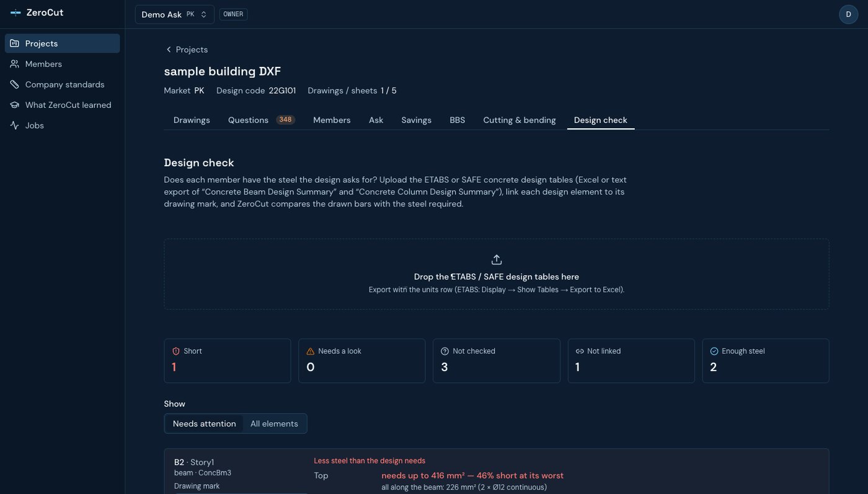Switch to the Members project tab

(332, 120)
